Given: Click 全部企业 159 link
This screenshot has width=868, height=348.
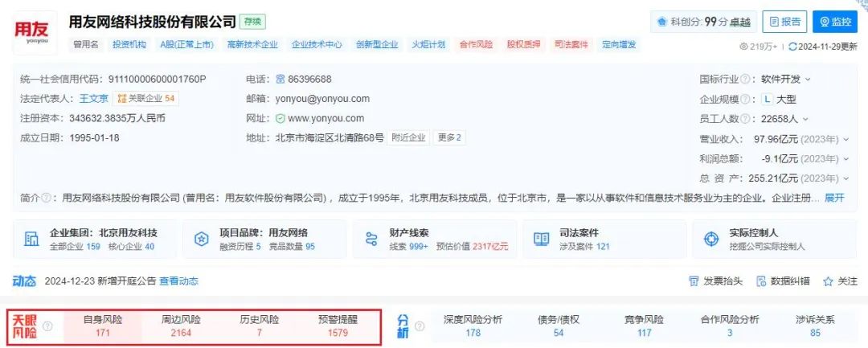Looking at the screenshot, I should (75, 246).
